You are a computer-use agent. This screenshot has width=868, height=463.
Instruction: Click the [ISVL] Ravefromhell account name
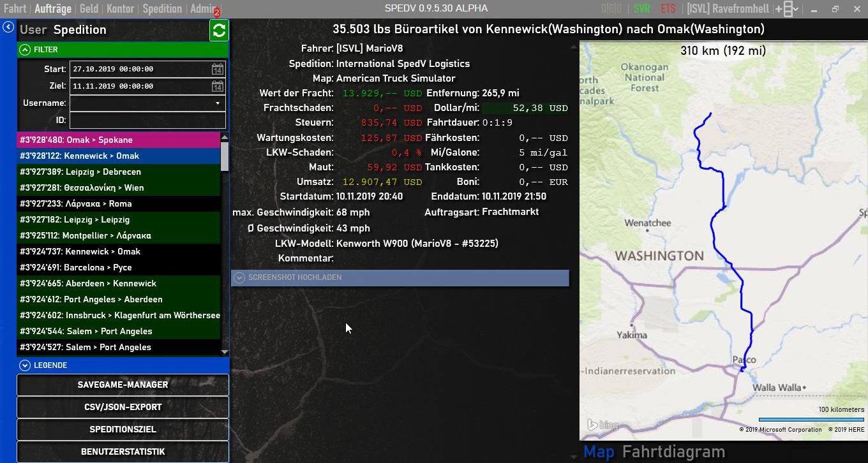click(x=728, y=9)
